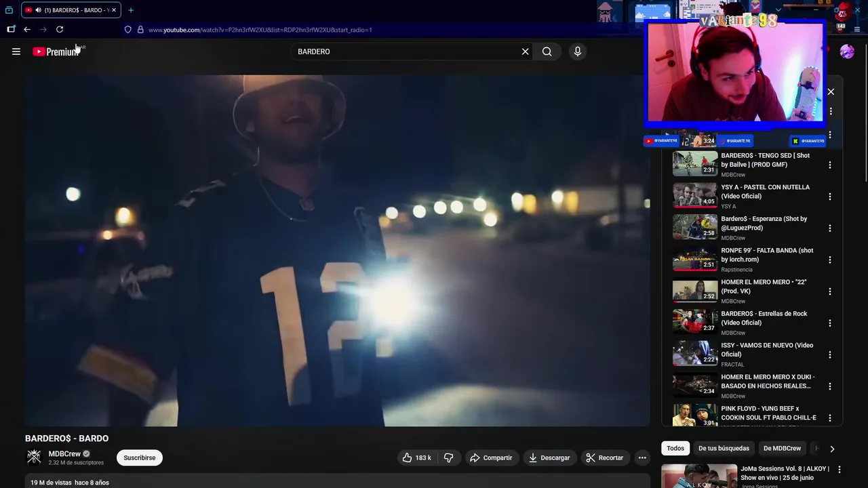868x488 pixels.
Task: Open options for TENGO SED playlist item
Action: 830,165
